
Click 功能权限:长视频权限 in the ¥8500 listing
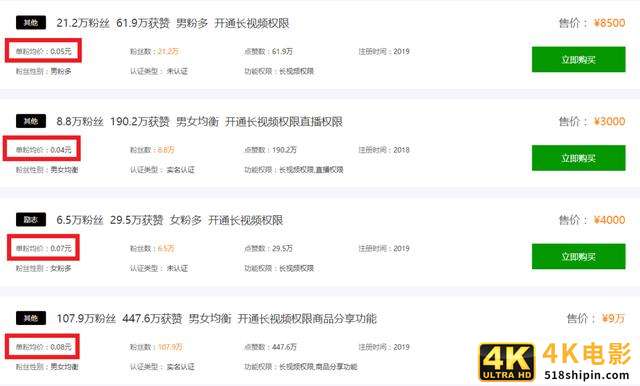(x=279, y=71)
